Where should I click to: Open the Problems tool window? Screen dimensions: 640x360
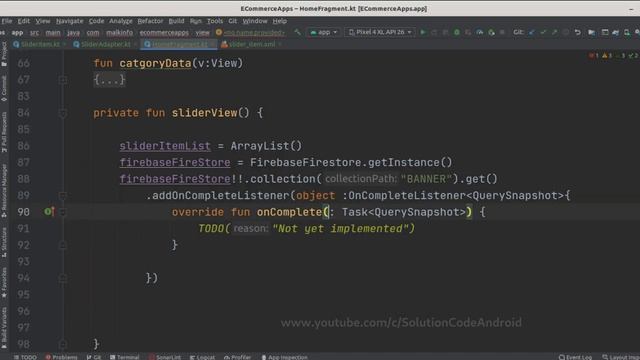click(x=61, y=357)
